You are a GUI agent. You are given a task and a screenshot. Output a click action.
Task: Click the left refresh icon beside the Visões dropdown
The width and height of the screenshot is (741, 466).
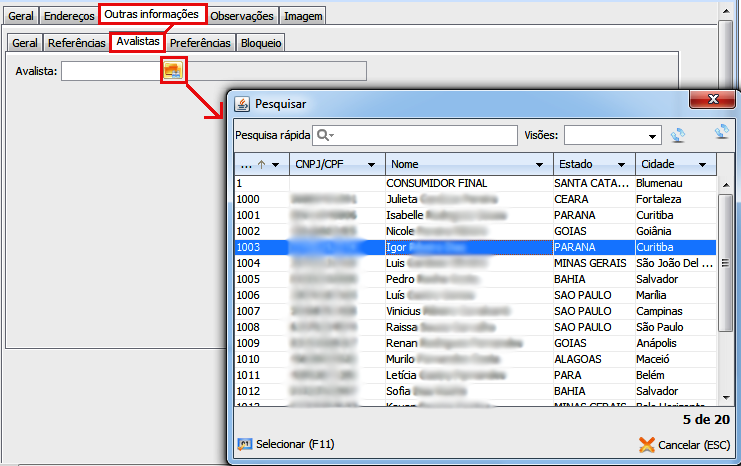tap(678, 135)
